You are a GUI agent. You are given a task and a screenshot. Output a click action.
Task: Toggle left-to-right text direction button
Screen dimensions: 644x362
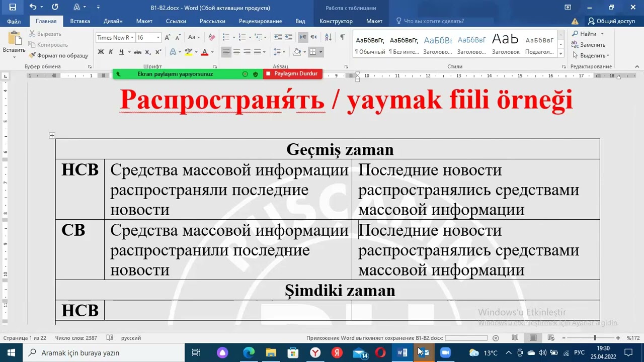[x=303, y=38]
